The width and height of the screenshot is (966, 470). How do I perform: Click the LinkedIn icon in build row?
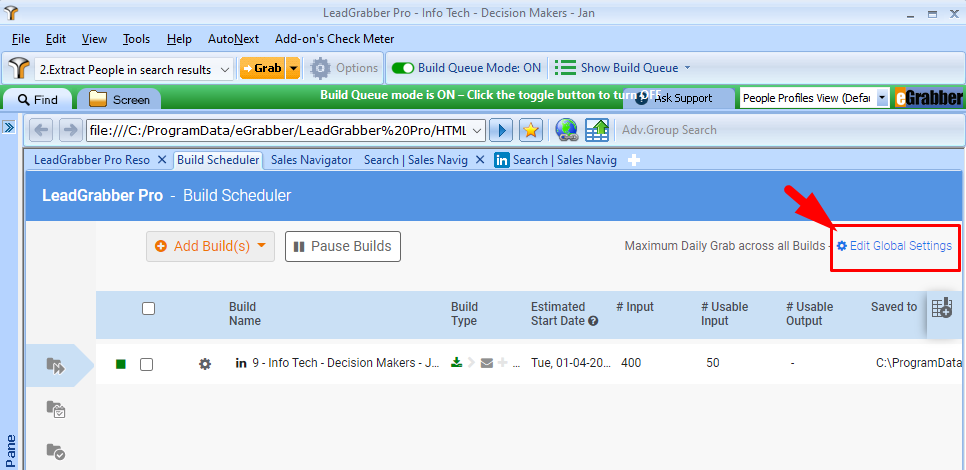point(241,363)
